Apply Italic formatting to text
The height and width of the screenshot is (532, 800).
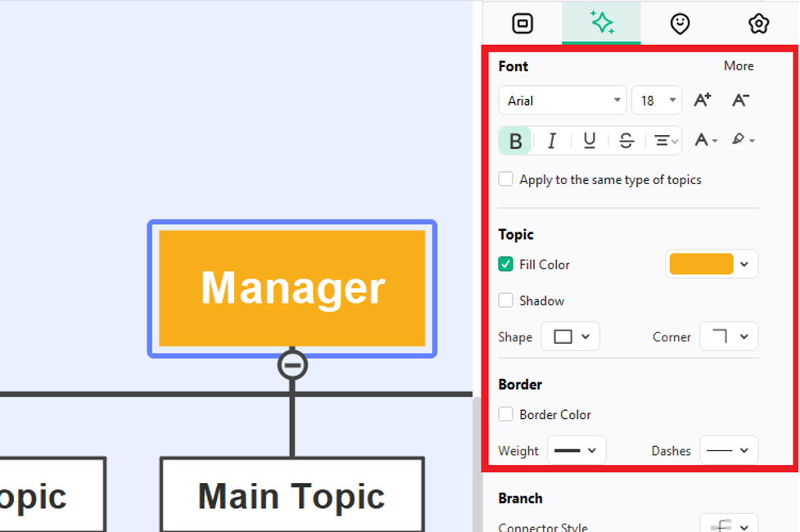pos(552,140)
